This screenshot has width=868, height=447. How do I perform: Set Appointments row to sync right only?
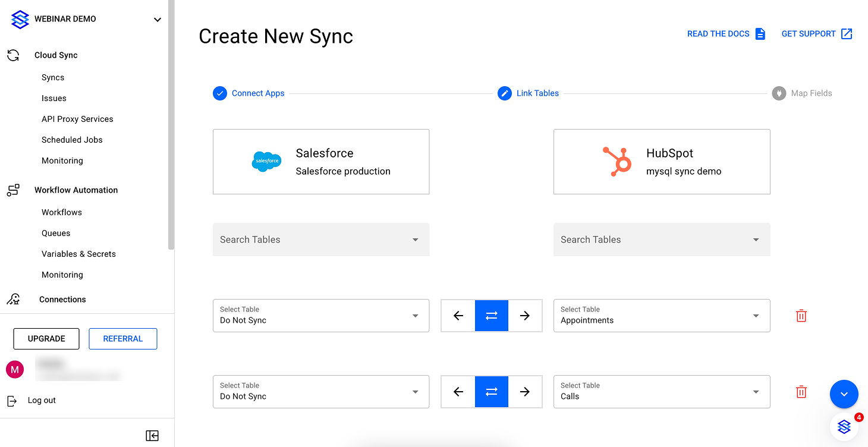click(x=524, y=316)
